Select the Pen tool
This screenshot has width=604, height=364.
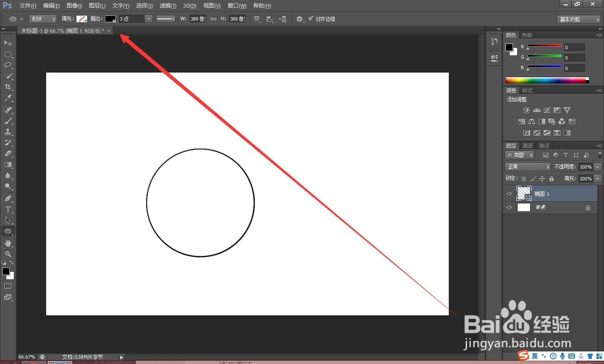point(8,198)
